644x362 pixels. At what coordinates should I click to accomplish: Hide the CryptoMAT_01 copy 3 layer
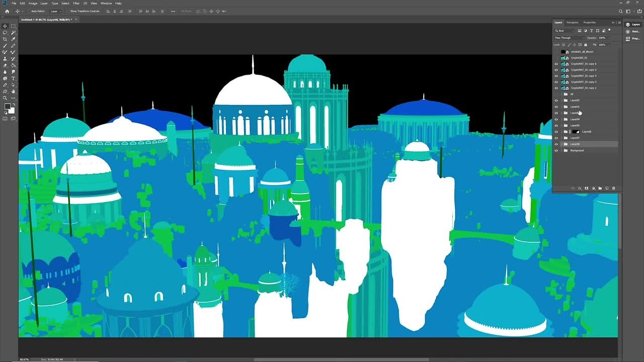(556, 82)
